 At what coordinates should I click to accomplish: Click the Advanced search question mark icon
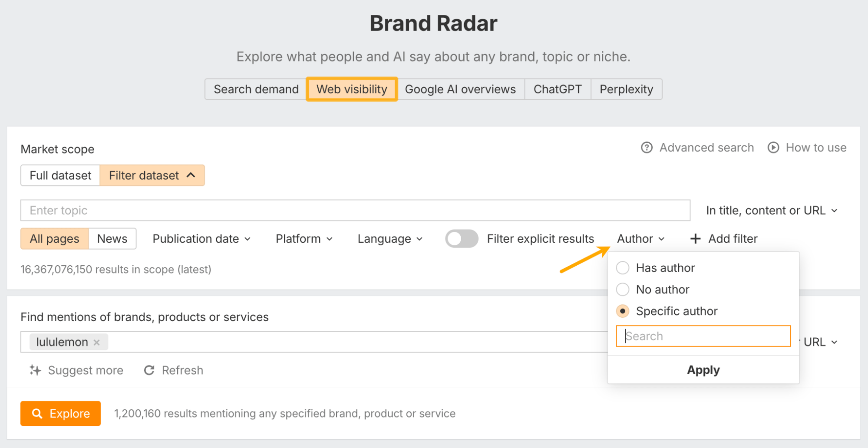pyautogui.click(x=647, y=148)
